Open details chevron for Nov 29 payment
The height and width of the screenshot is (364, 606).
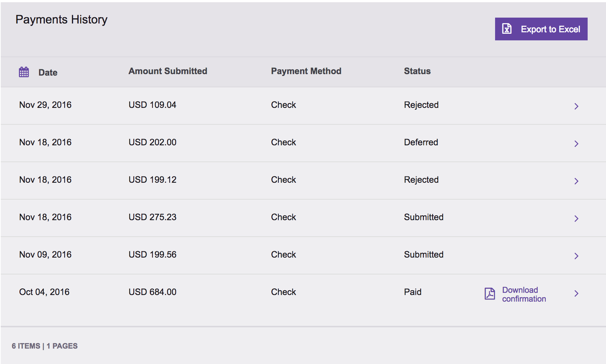pyautogui.click(x=576, y=106)
